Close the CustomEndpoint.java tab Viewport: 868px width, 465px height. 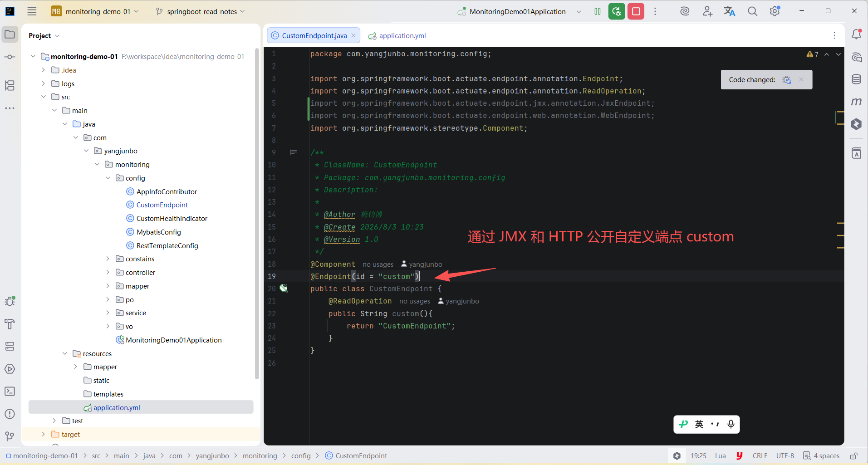(x=353, y=35)
